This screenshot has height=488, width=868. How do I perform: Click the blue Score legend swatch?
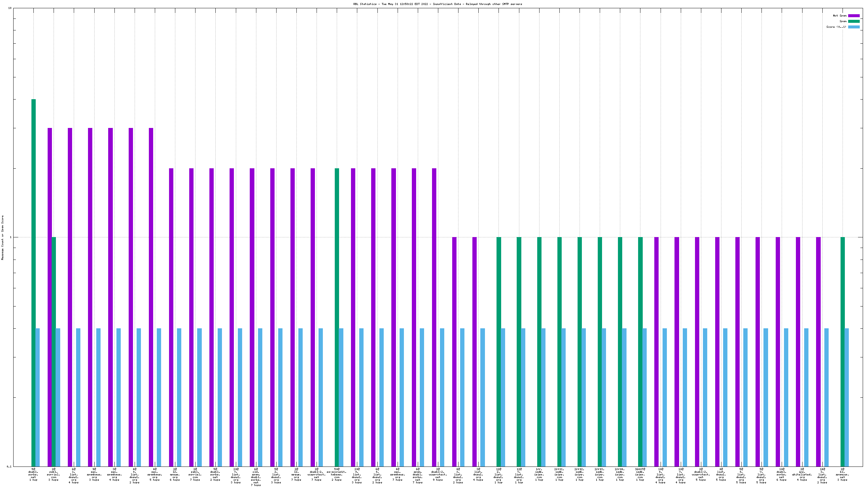853,27
